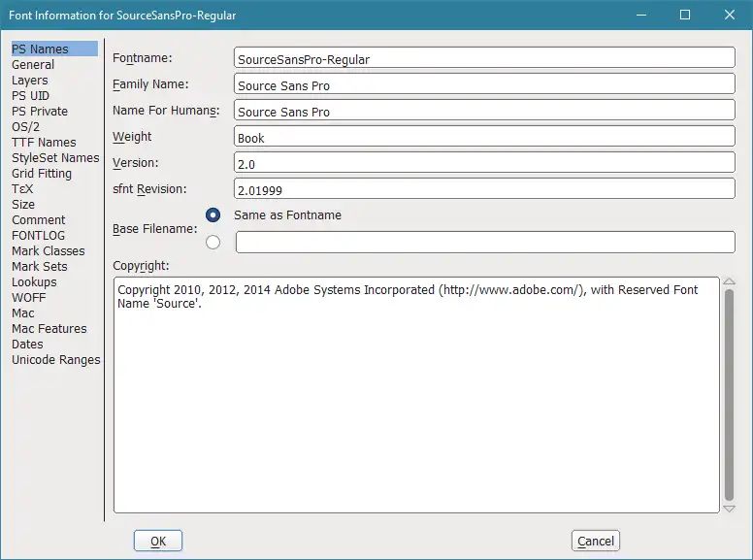
Task: Open the OS/2 section
Action: (x=25, y=127)
